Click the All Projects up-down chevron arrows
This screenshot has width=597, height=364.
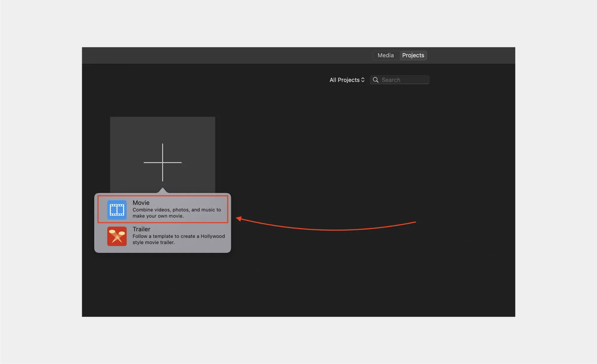363,80
